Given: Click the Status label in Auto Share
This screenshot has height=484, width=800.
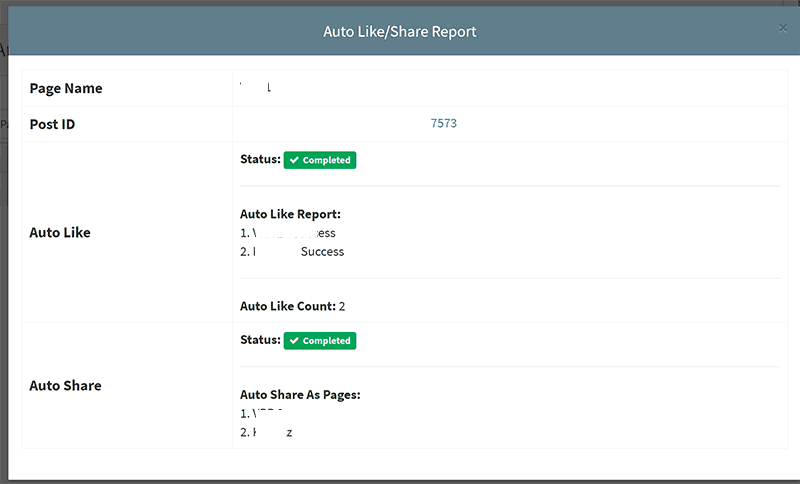Looking at the screenshot, I should [x=260, y=340].
